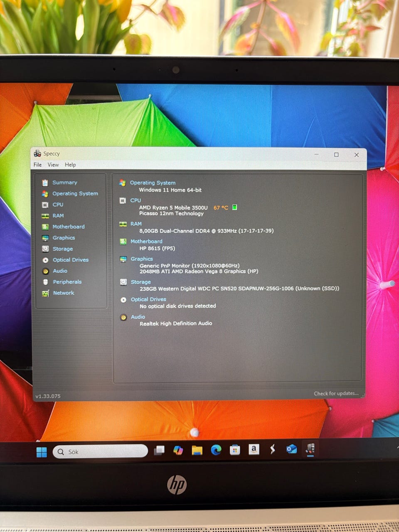
Task: Open the Windows Start menu
Action: [42, 452]
